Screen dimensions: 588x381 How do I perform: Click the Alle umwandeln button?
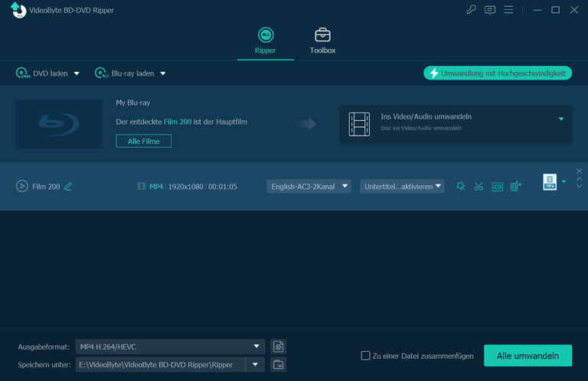(x=528, y=356)
